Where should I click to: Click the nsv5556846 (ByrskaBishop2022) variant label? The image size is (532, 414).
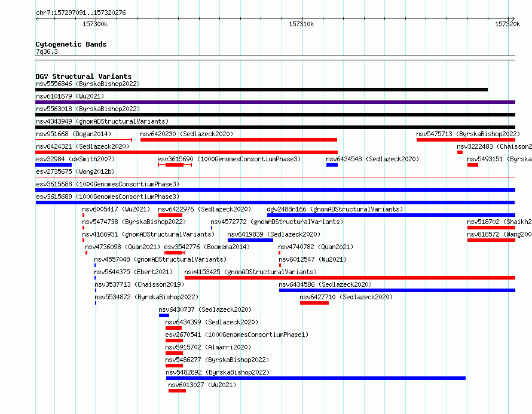click(x=88, y=84)
